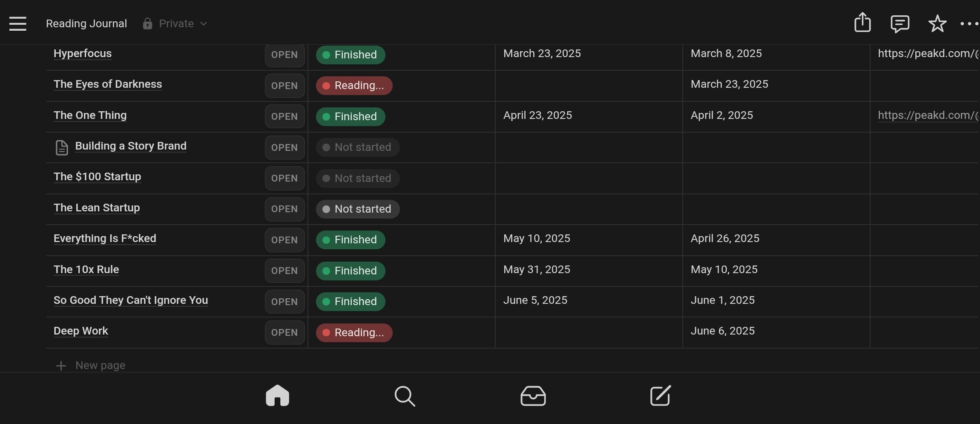Open The Lean Startup title

[x=97, y=208]
